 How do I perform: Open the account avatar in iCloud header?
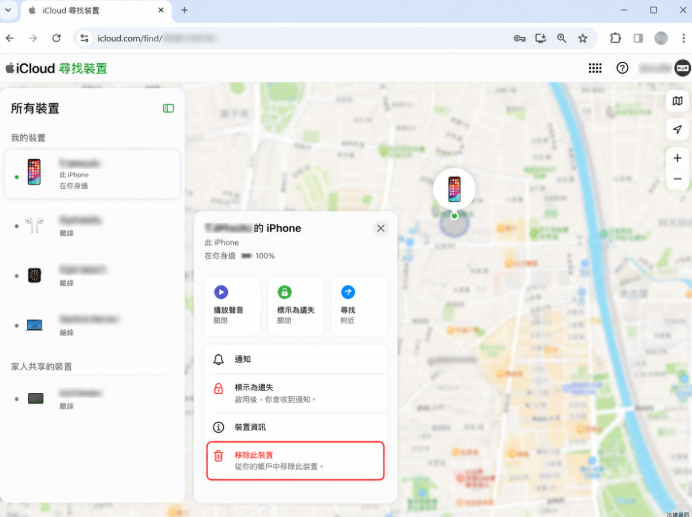(682, 68)
